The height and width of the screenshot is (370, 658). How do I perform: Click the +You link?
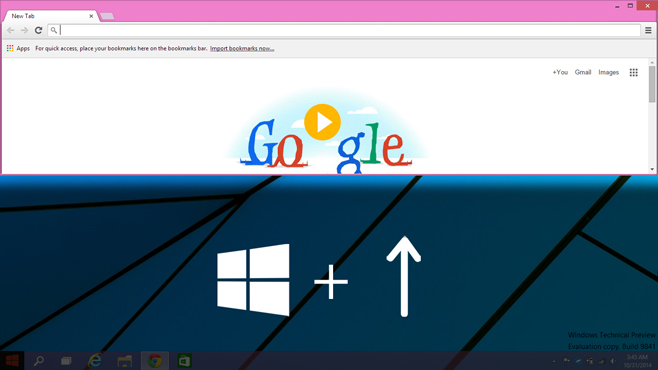pos(560,72)
